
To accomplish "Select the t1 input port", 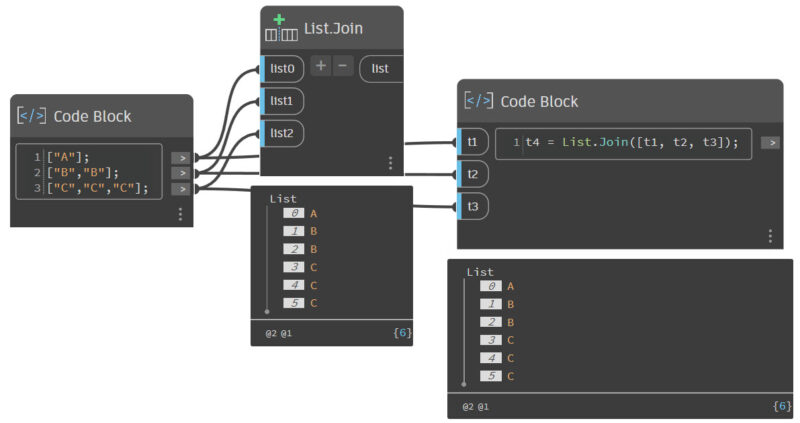I will (x=473, y=142).
